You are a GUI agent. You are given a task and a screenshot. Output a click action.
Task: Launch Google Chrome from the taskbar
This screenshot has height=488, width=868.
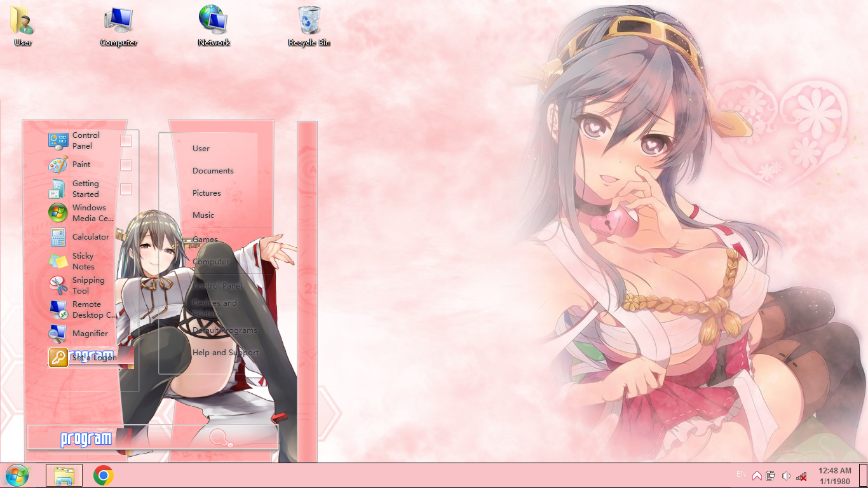click(104, 475)
